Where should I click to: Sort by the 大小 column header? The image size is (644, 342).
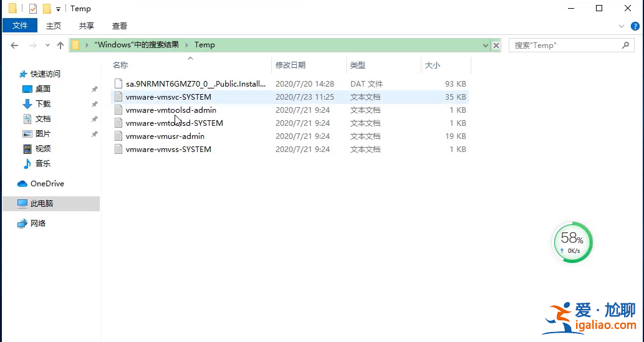click(x=433, y=65)
